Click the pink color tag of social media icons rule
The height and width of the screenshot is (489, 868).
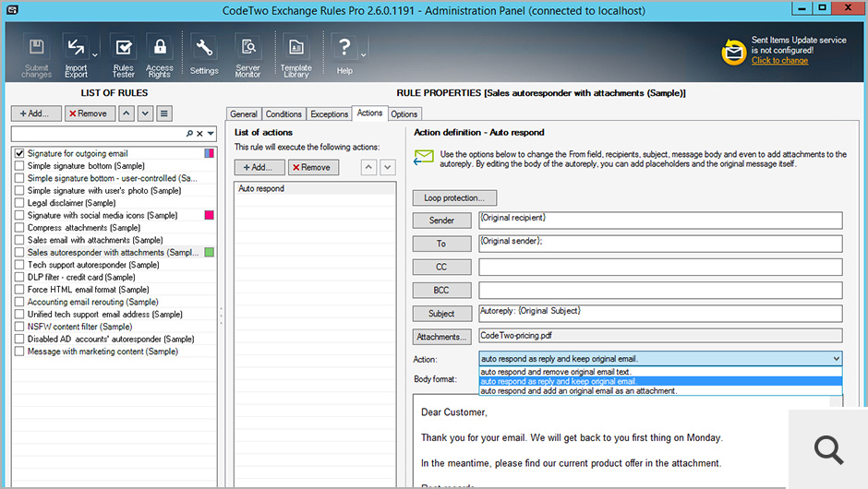[x=210, y=215]
